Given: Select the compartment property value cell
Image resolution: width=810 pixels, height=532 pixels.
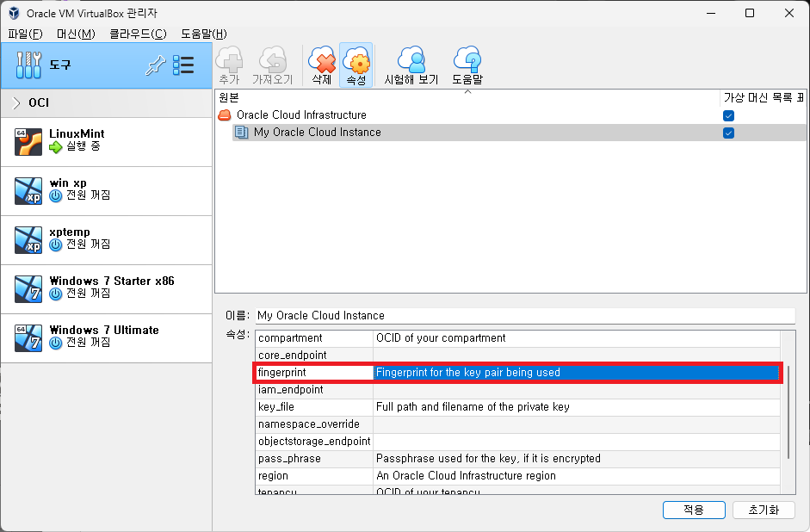Looking at the screenshot, I should (577, 338).
